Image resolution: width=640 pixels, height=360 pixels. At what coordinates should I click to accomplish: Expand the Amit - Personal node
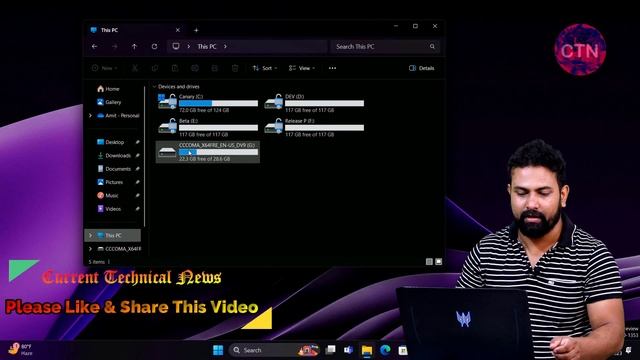(90, 116)
